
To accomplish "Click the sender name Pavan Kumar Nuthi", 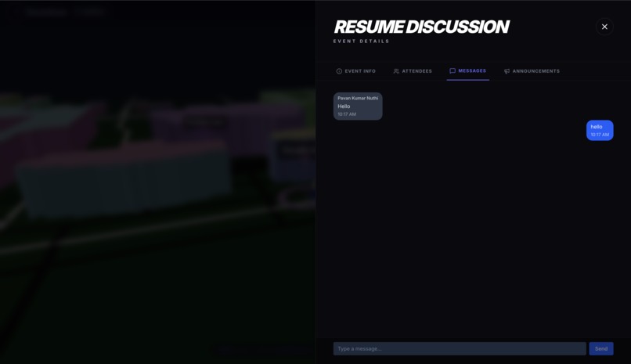I will click(358, 98).
